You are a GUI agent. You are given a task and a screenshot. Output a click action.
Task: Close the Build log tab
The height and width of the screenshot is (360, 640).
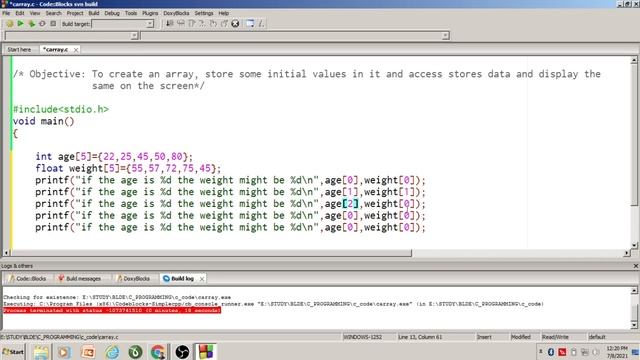point(202,279)
